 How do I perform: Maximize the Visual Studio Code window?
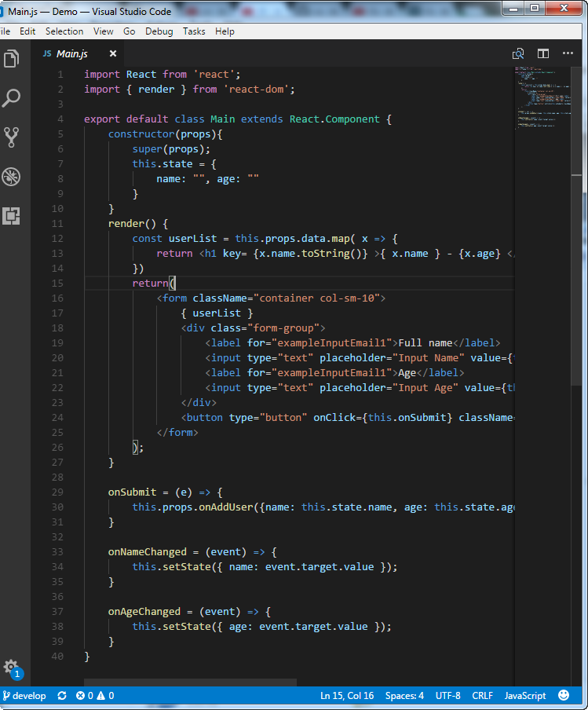pyautogui.click(x=535, y=8)
